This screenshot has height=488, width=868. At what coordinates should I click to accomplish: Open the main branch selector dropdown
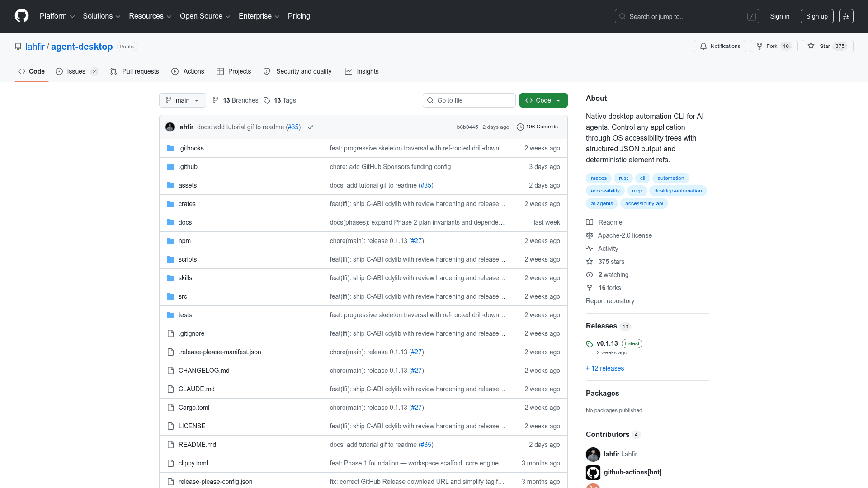[x=183, y=100]
